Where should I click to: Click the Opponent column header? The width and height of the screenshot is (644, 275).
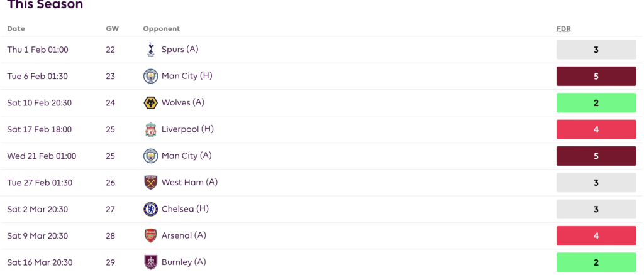[x=162, y=29]
